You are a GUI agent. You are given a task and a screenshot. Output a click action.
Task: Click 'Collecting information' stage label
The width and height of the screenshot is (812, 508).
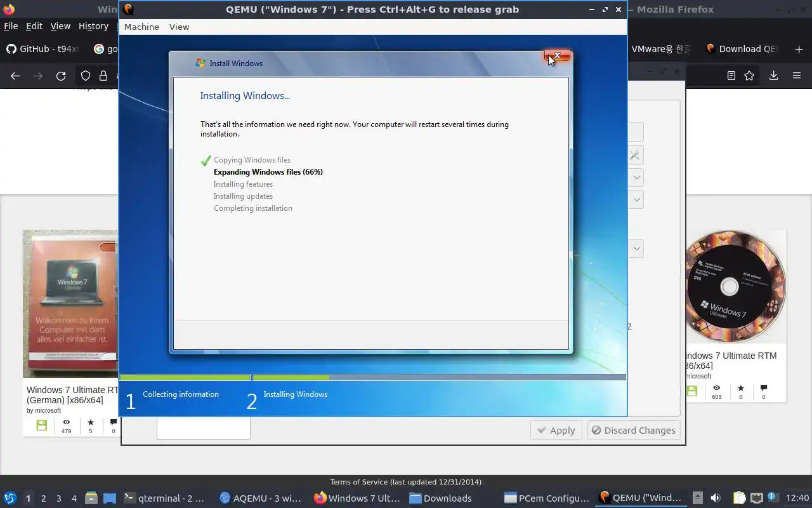pos(181,394)
